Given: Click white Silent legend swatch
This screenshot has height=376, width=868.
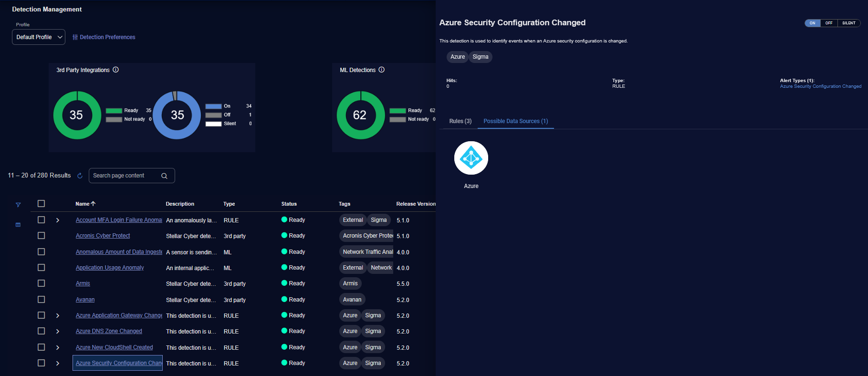Looking at the screenshot, I should (214, 124).
